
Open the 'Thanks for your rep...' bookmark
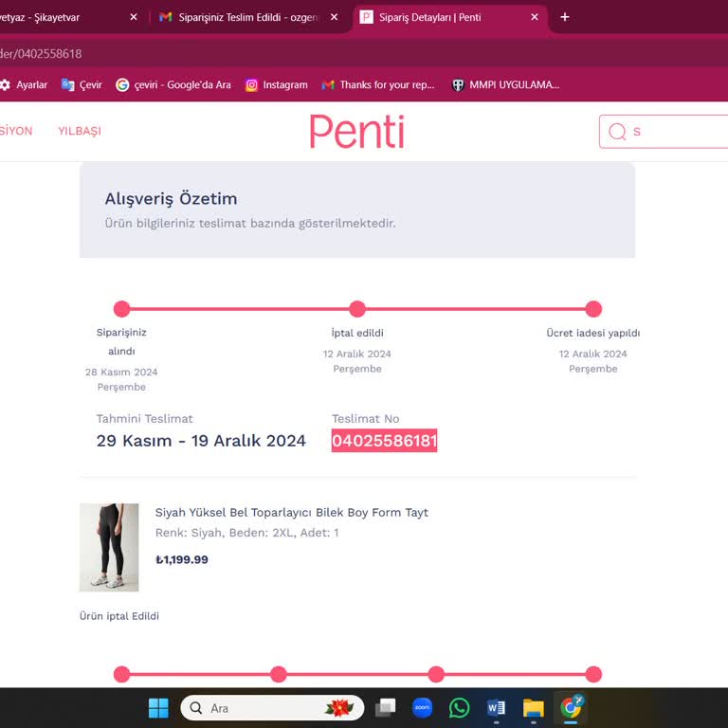click(378, 85)
